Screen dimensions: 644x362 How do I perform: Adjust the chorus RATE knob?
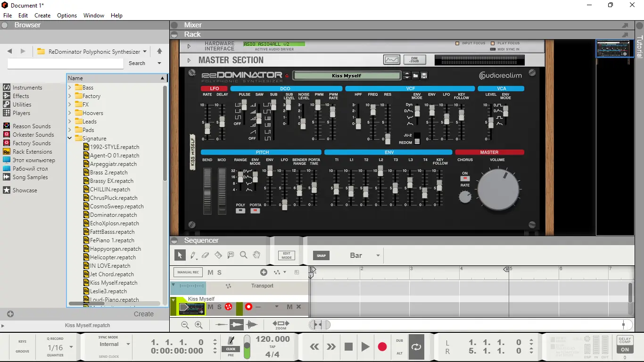[x=465, y=197]
